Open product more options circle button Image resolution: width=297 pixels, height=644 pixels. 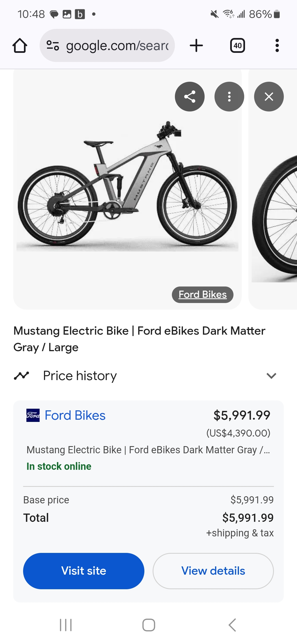tap(229, 97)
